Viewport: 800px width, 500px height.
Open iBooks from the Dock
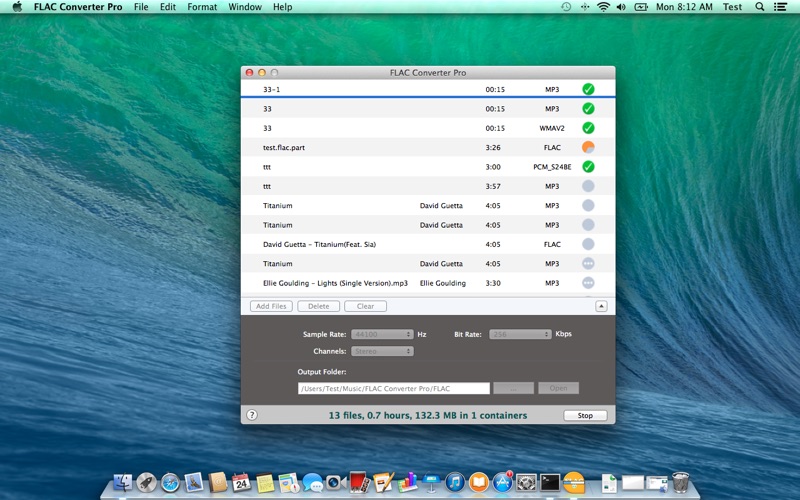tap(479, 482)
